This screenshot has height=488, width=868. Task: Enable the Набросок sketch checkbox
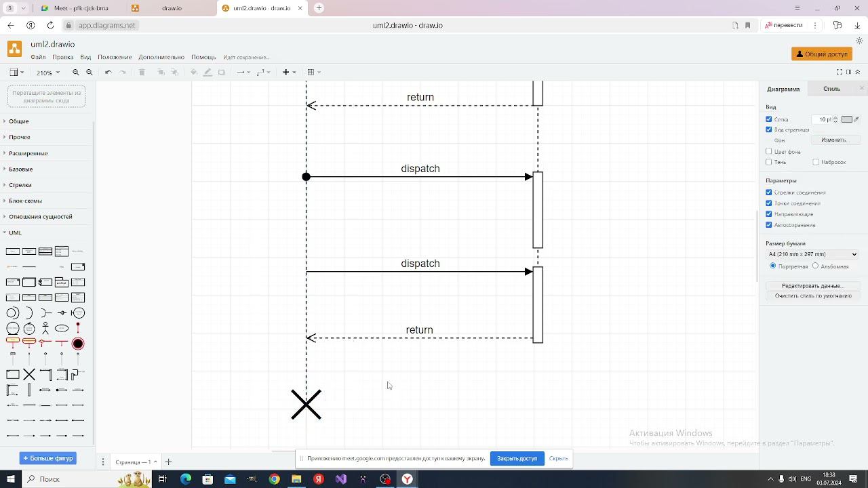click(816, 162)
